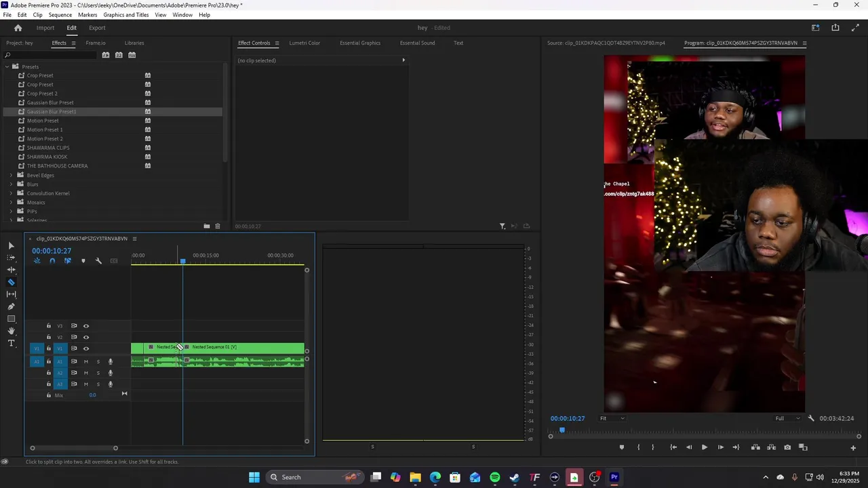Select the Pen tool
The height and width of the screenshot is (488, 868).
11,306
